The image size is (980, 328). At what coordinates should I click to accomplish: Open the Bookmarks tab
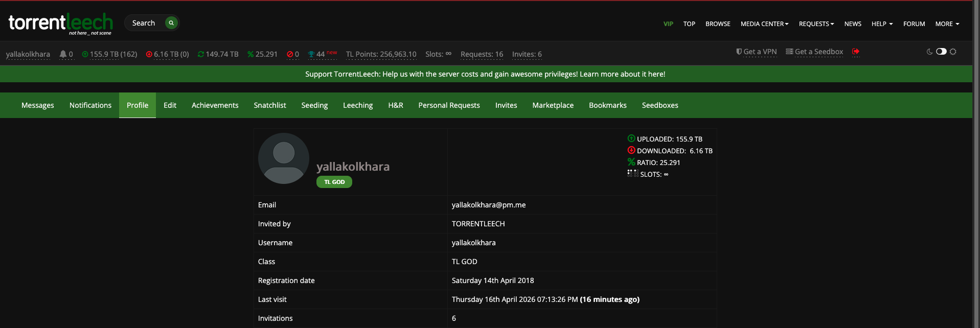608,105
